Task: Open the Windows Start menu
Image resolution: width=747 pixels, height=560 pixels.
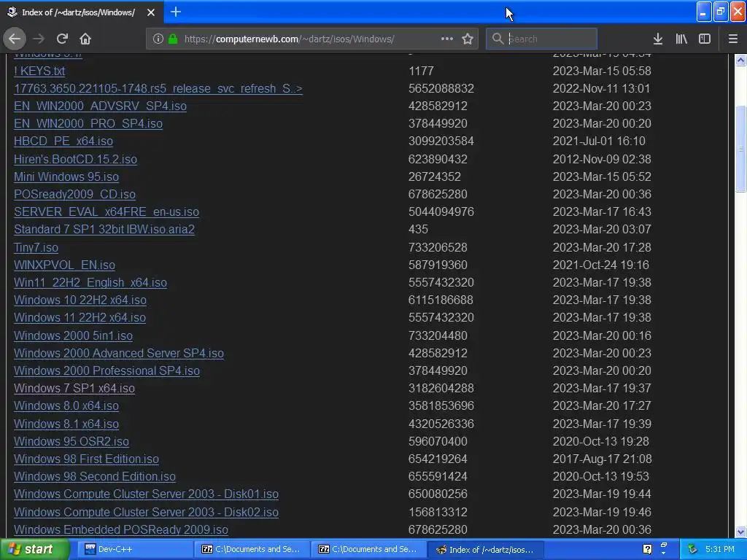Action: pos(34,549)
